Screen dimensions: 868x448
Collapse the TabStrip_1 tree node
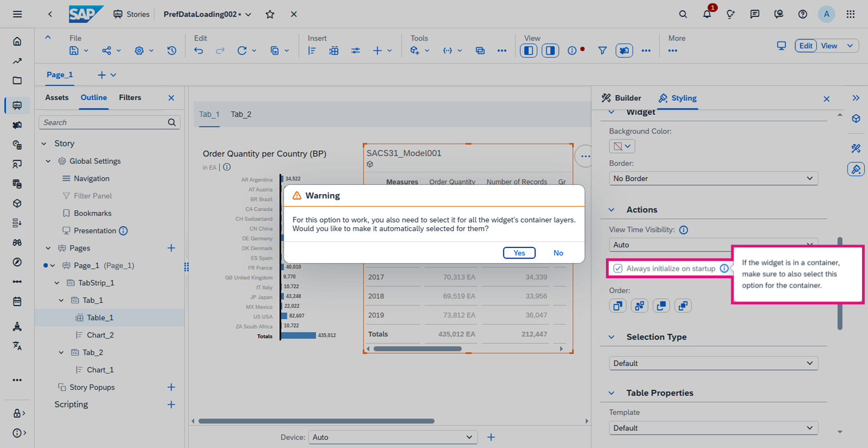tap(57, 283)
